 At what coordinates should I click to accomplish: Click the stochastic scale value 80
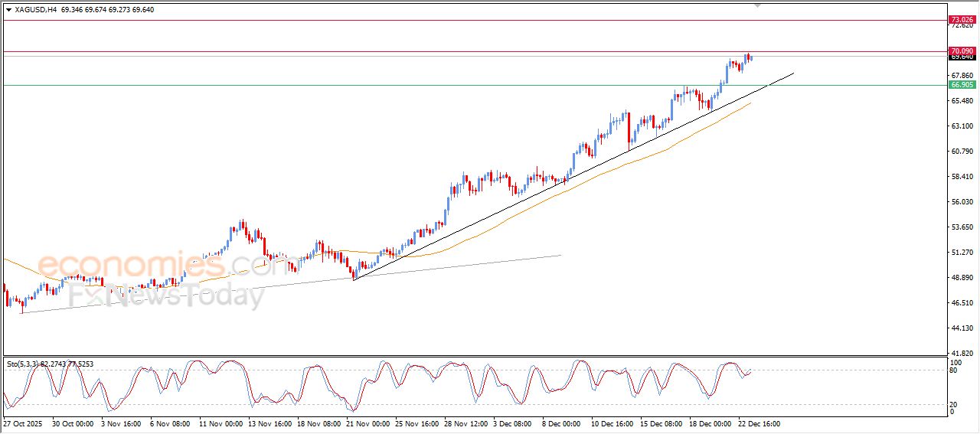(954, 371)
